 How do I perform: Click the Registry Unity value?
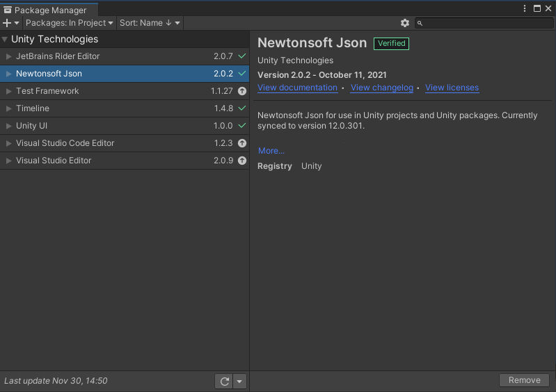coord(311,166)
